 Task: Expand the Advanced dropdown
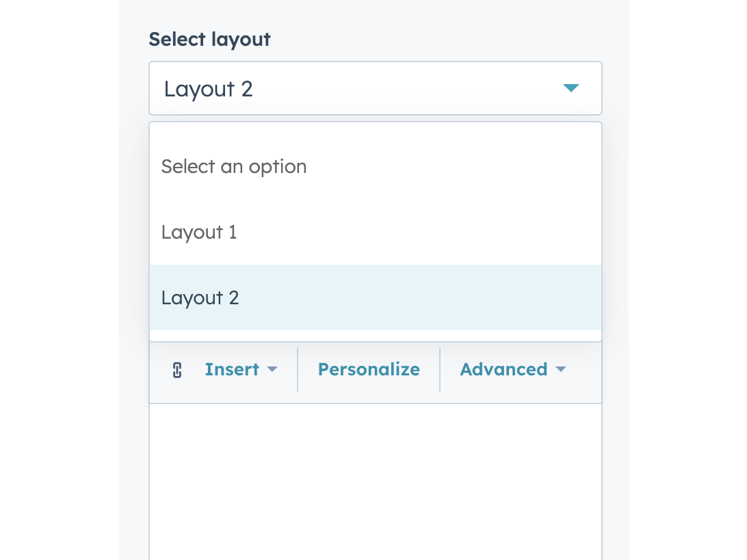(513, 369)
